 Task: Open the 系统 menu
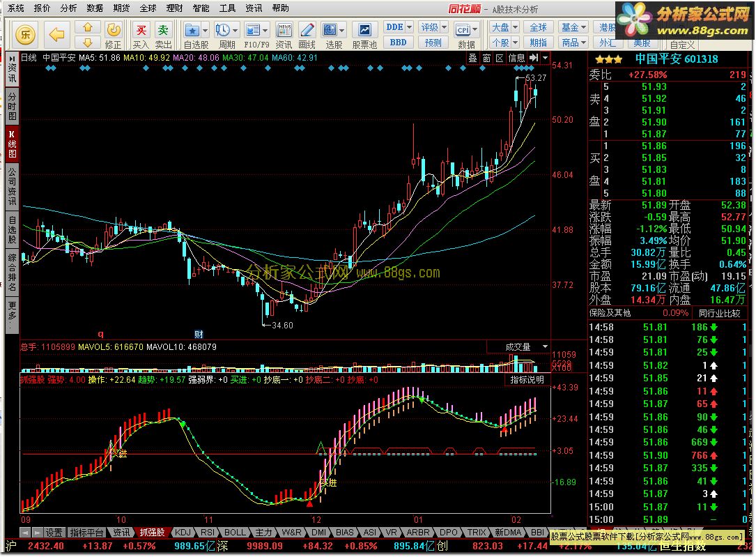17,8
